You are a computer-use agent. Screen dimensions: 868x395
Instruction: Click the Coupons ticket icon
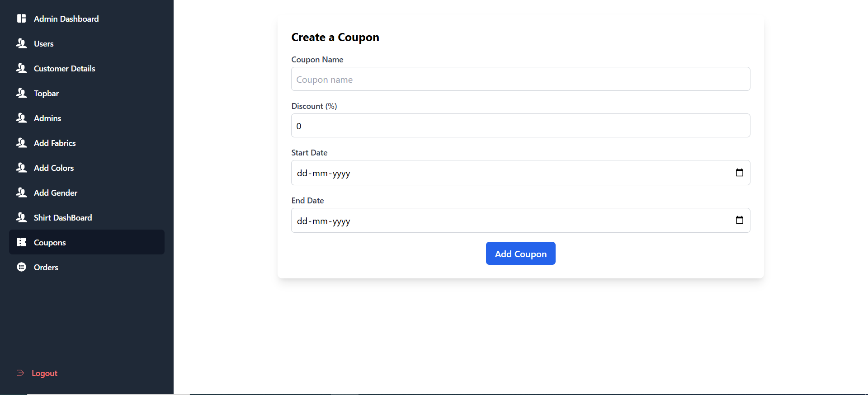pyautogui.click(x=21, y=242)
